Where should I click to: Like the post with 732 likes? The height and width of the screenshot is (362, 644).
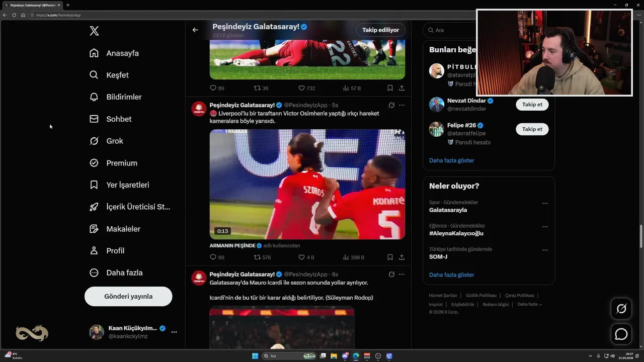point(306,88)
